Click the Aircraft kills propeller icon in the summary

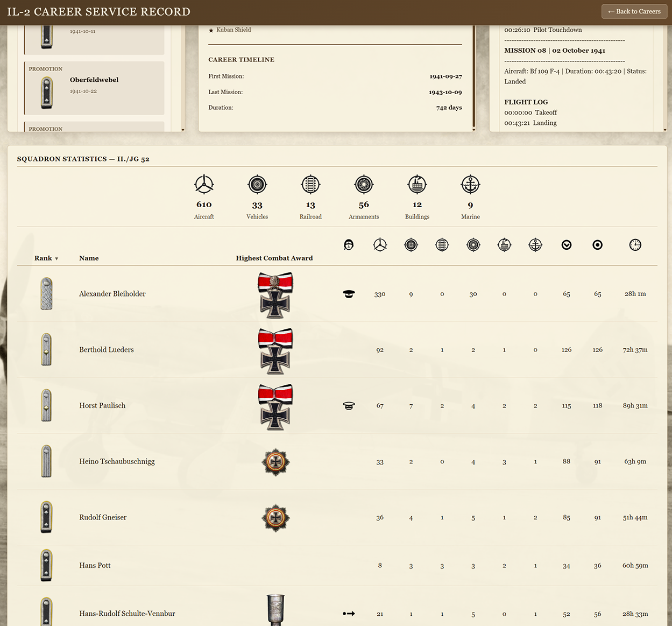(204, 184)
